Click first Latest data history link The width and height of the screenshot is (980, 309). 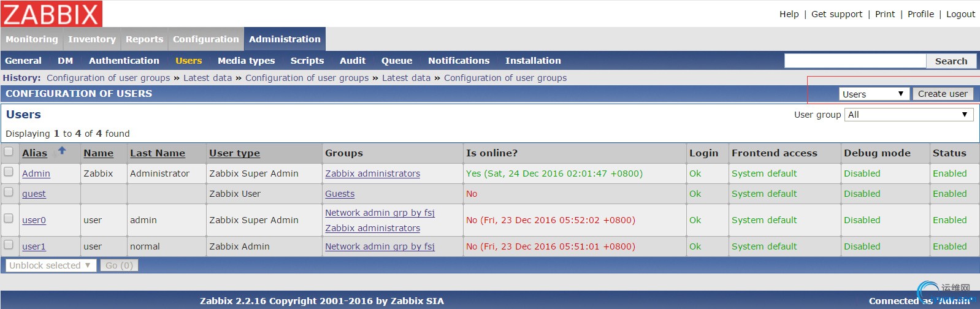pos(207,78)
